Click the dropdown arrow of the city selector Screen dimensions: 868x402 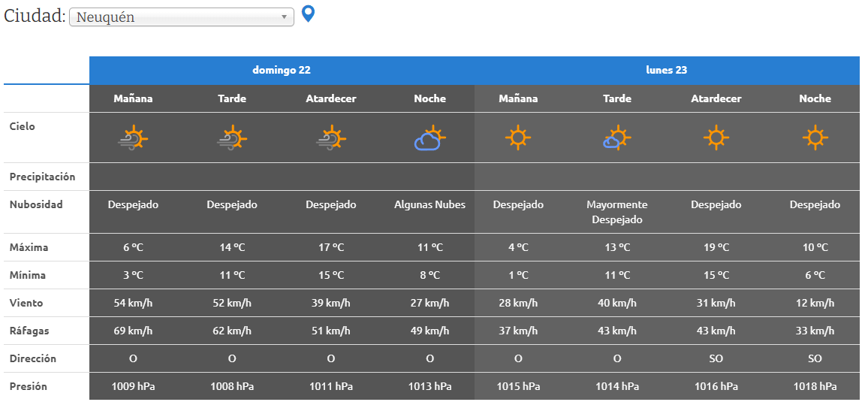tap(285, 17)
